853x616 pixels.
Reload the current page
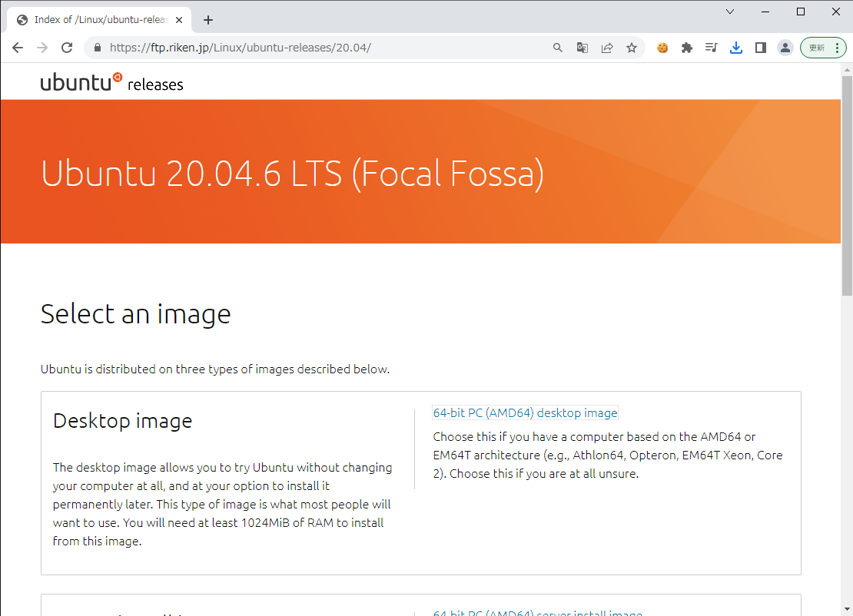(67, 48)
